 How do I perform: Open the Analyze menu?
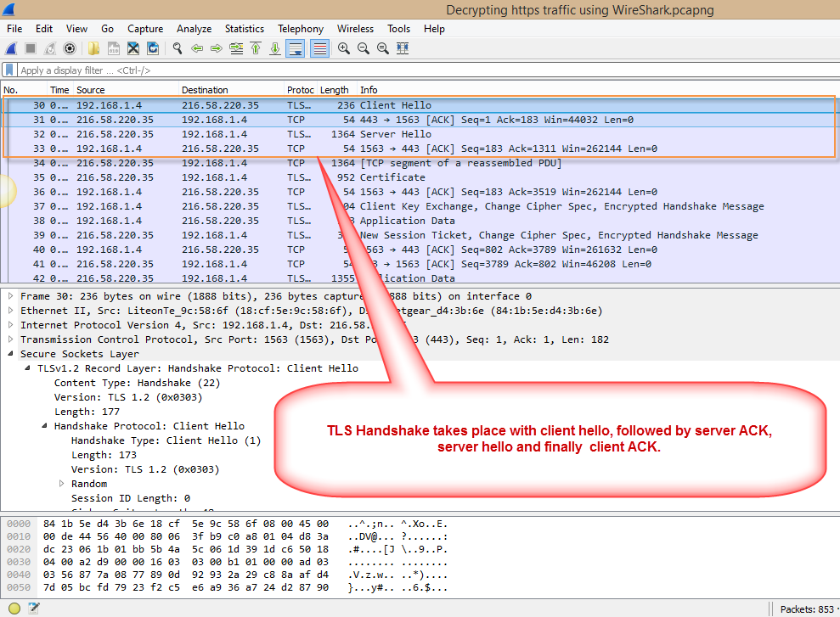194,29
